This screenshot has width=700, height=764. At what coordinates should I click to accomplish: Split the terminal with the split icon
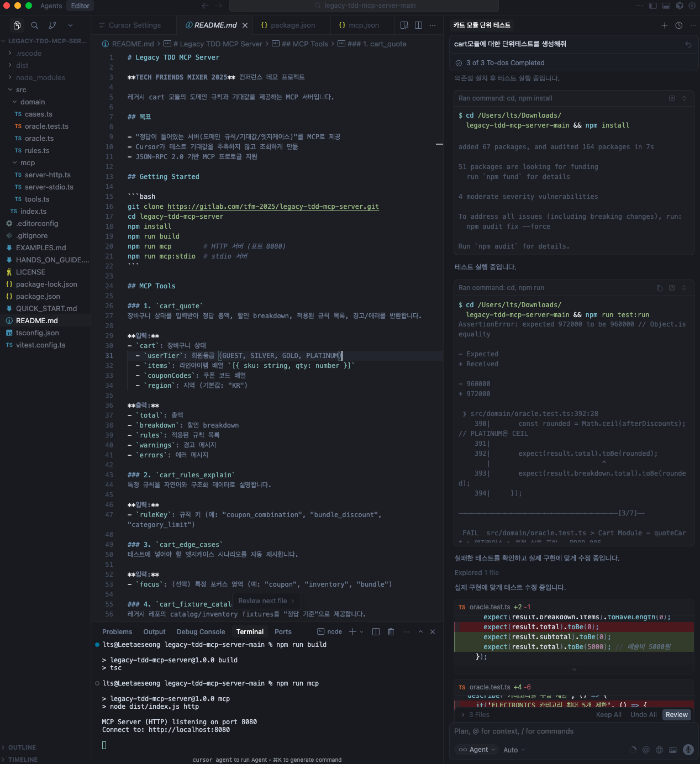point(376,632)
